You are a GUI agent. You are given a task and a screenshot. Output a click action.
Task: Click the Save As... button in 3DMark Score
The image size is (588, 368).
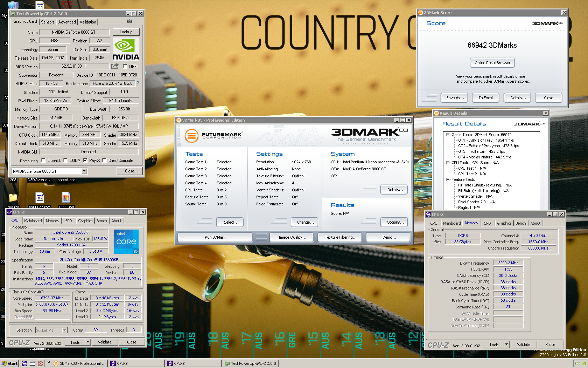(x=455, y=98)
